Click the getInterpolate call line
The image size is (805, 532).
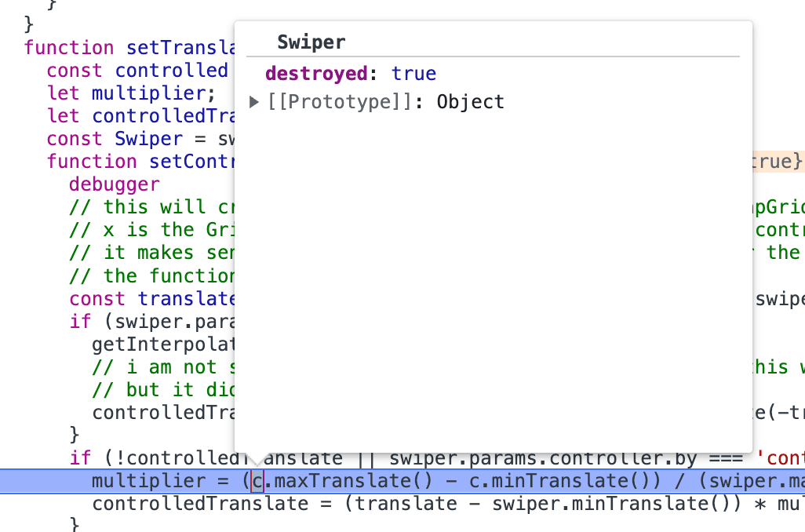164,344
